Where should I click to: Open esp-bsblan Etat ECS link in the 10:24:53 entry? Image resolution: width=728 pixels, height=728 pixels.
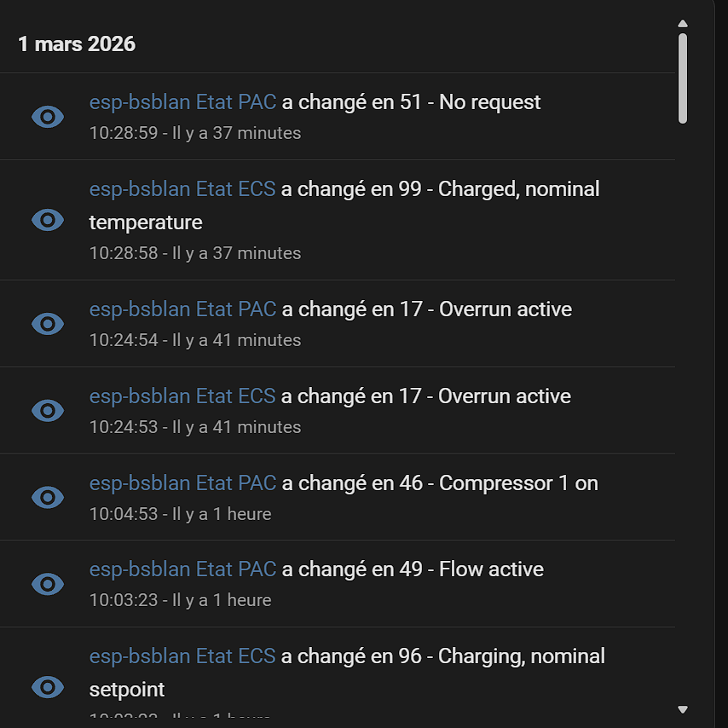[x=182, y=396]
